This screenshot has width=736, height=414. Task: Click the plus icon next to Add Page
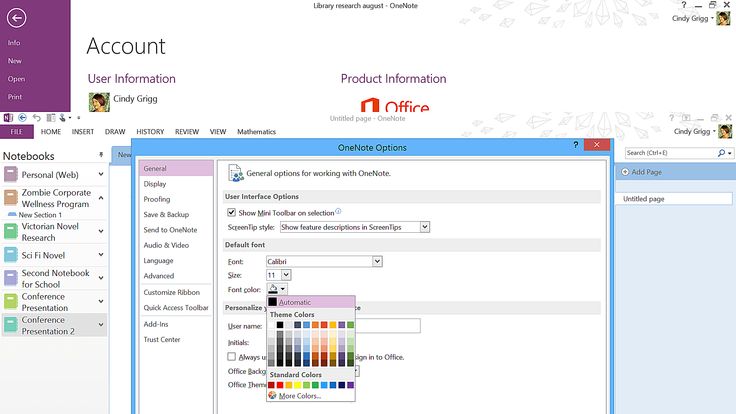click(x=625, y=172)
